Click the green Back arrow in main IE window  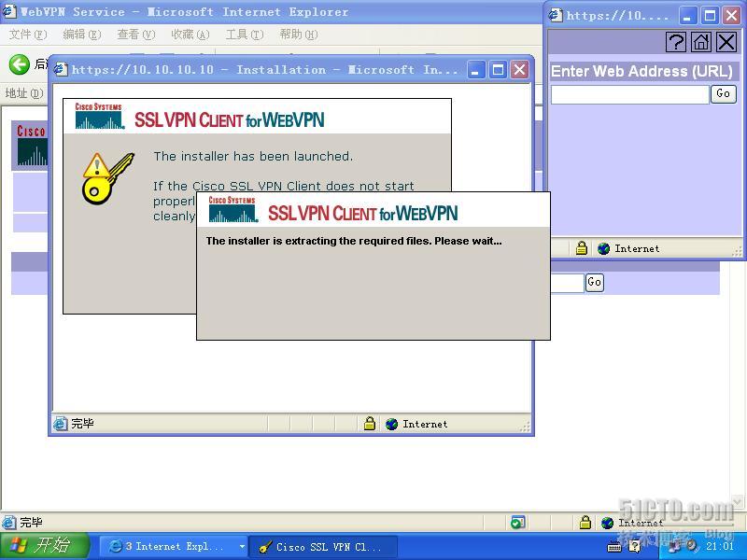(19, 64)
